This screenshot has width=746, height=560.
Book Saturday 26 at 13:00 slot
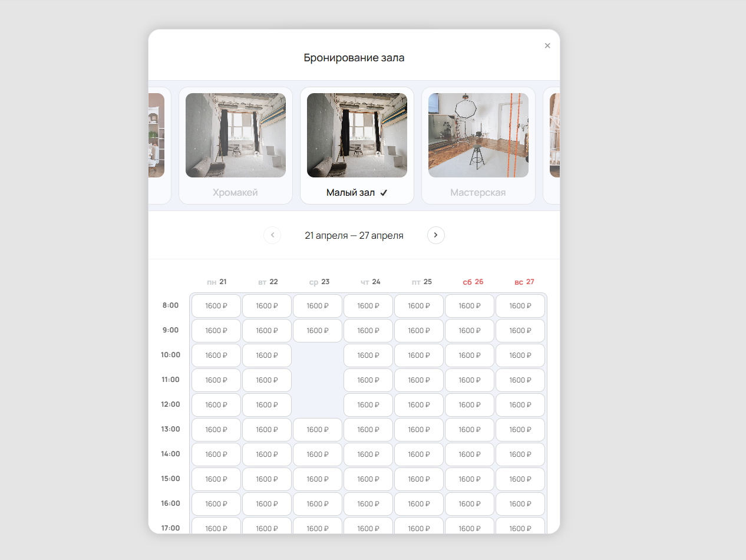click(470, 430)
